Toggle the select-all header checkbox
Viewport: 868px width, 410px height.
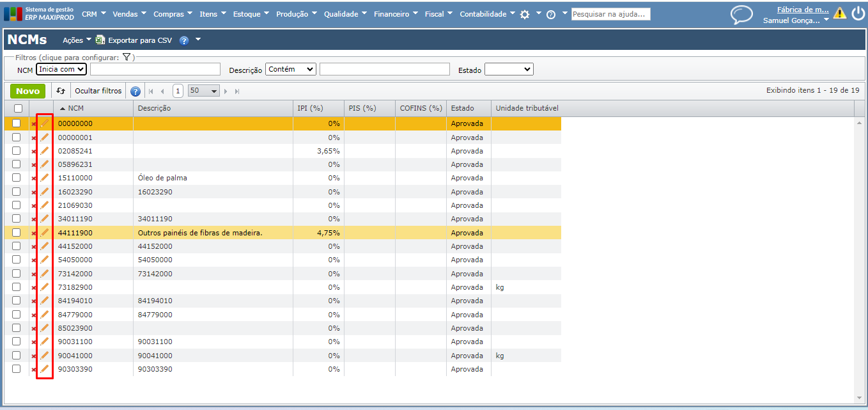point(18,108)
